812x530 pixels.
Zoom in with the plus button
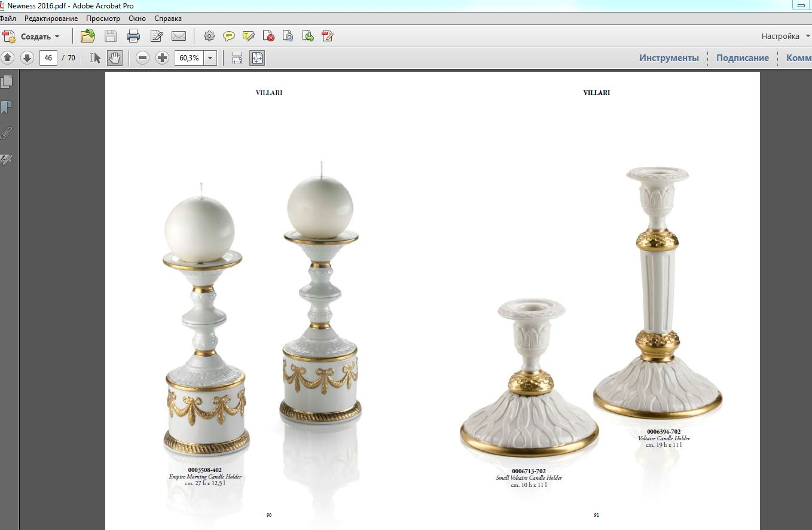(162, 58)
